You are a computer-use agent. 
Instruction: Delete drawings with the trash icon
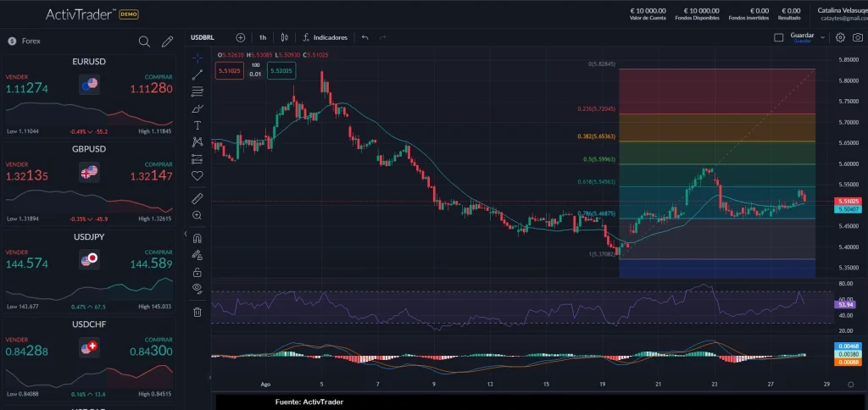pyautogui.click(x=198, y=312)
